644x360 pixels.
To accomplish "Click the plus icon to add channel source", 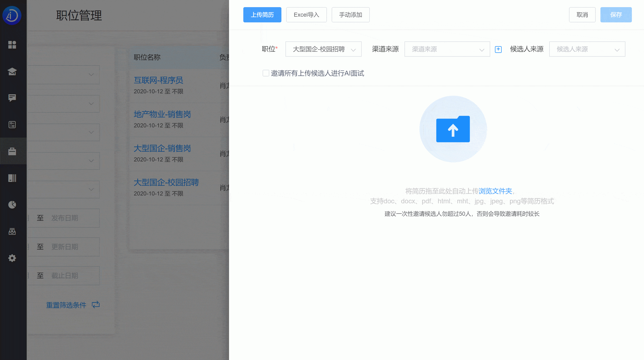I will click(498, 49).
